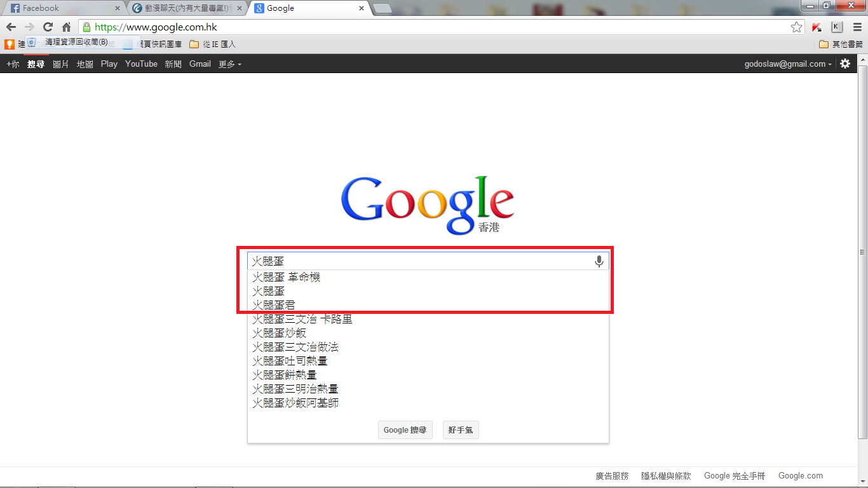Open the grey K keyboard extension icon
This screenshot has height=488, width=868.
pos(837,27)
